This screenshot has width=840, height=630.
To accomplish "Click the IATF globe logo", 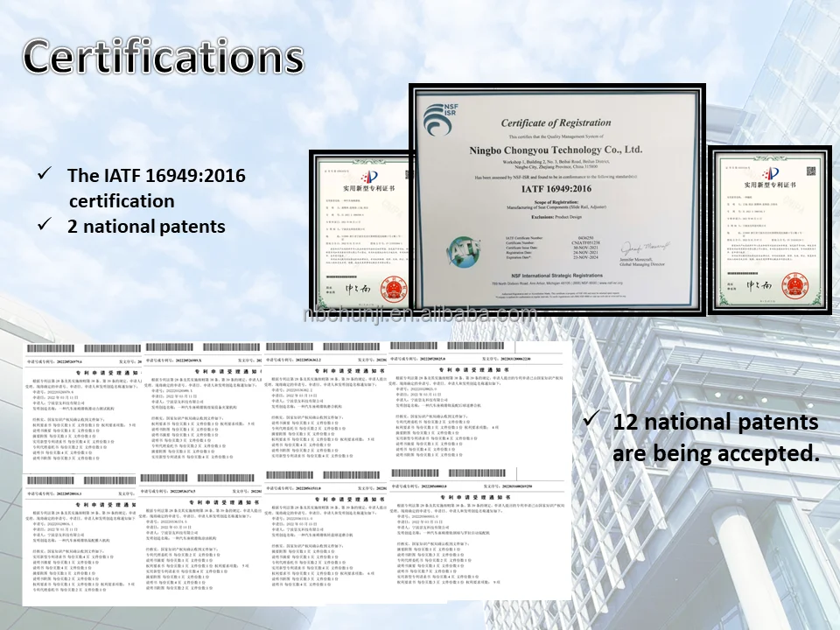I will click(462, 252).
